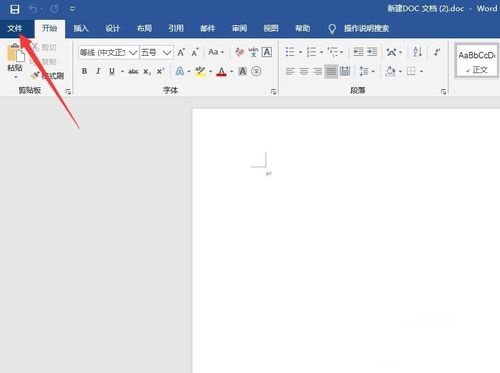Open the 文件 File tab
This screenshot has width=500, height=373.
[x=15, y=28]
